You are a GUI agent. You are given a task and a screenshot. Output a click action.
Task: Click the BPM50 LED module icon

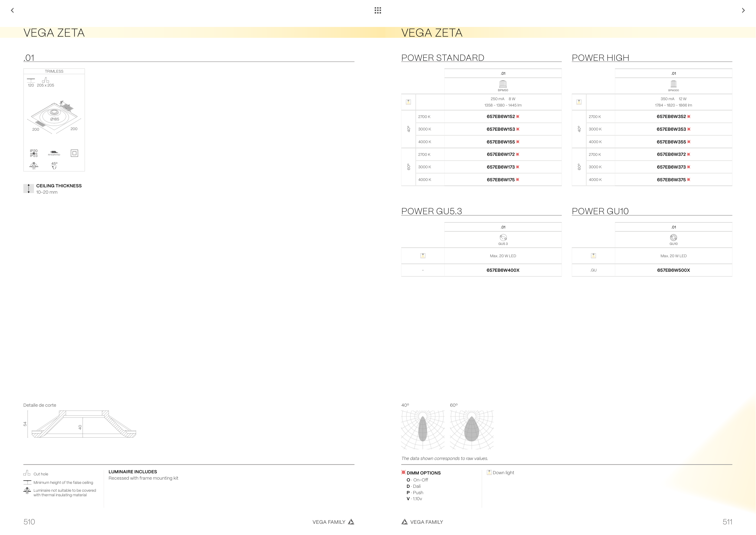(x=503, y=84)
